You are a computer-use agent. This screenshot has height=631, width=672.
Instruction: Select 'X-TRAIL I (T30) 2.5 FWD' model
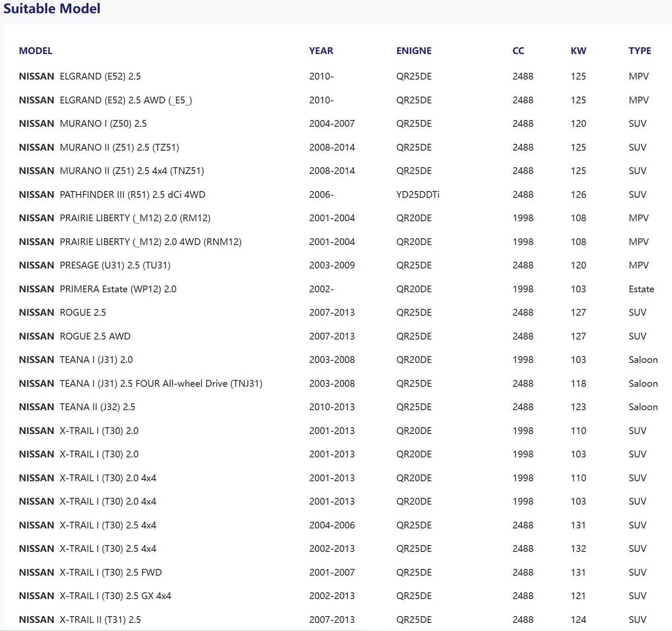111,573
